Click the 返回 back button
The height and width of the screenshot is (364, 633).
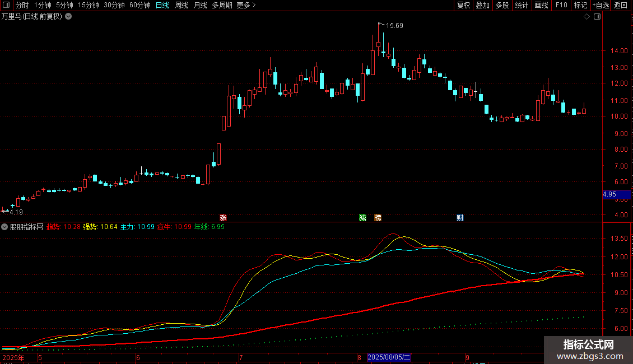[621, 5]
